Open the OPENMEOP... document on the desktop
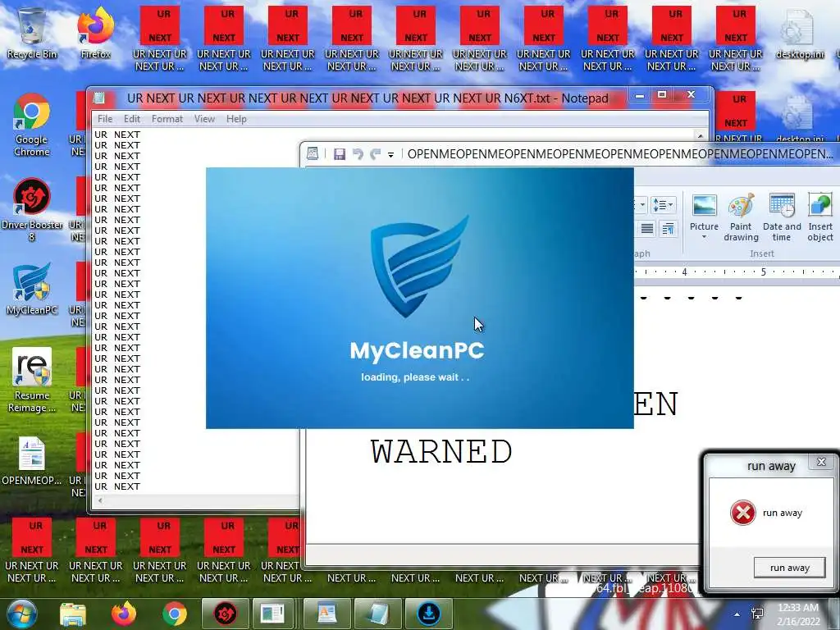Viewport: 840px width, 630px height. (x=32, y=461)
